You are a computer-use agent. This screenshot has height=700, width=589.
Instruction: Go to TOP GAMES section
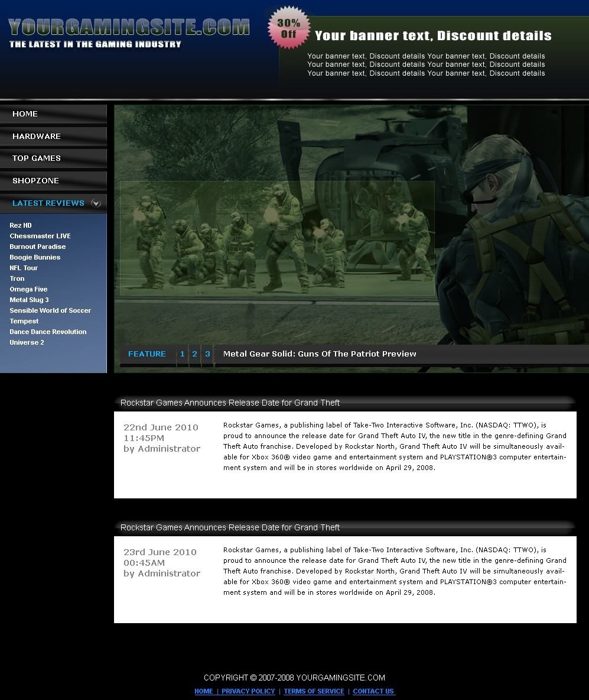tap(54, 158)
